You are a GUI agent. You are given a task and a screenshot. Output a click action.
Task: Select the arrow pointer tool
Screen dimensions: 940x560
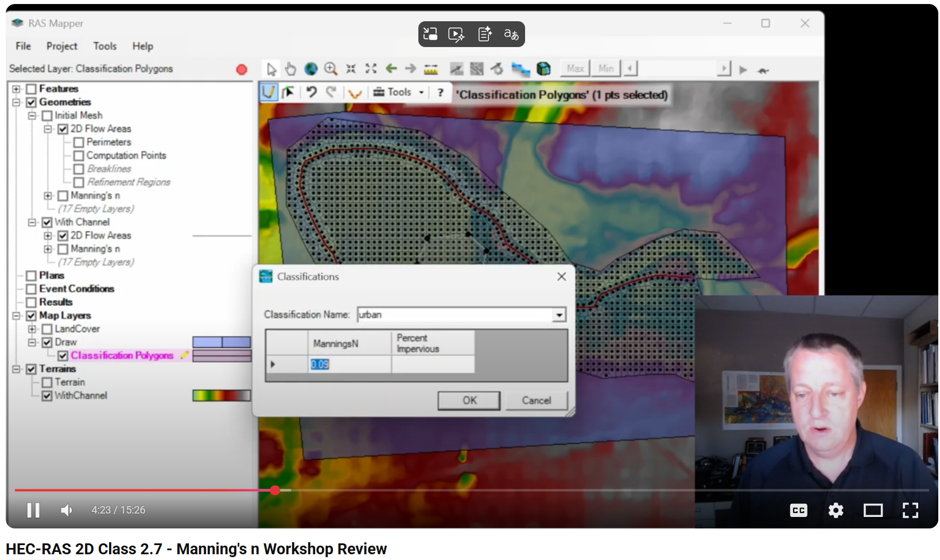(271, 69)
